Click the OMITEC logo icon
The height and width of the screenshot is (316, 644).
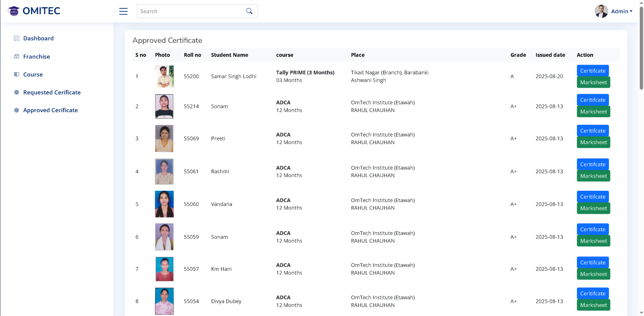point(14,11)
